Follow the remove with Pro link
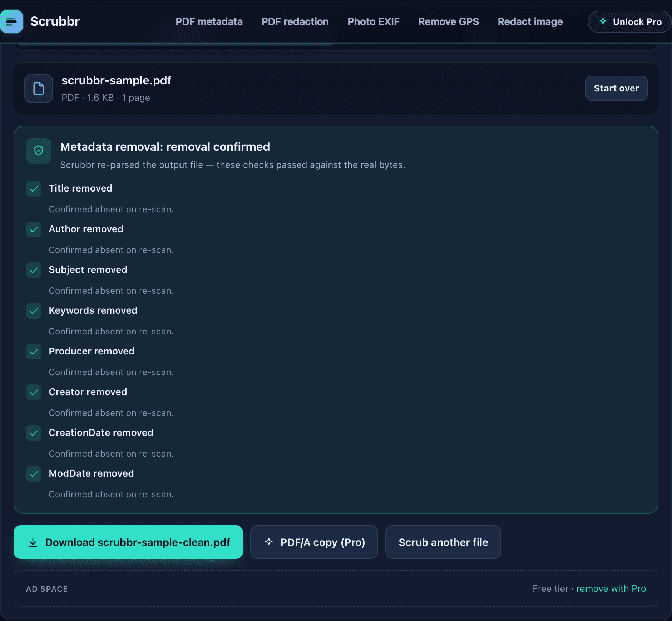This screenshot has width=672, height=621. [611, 588]
